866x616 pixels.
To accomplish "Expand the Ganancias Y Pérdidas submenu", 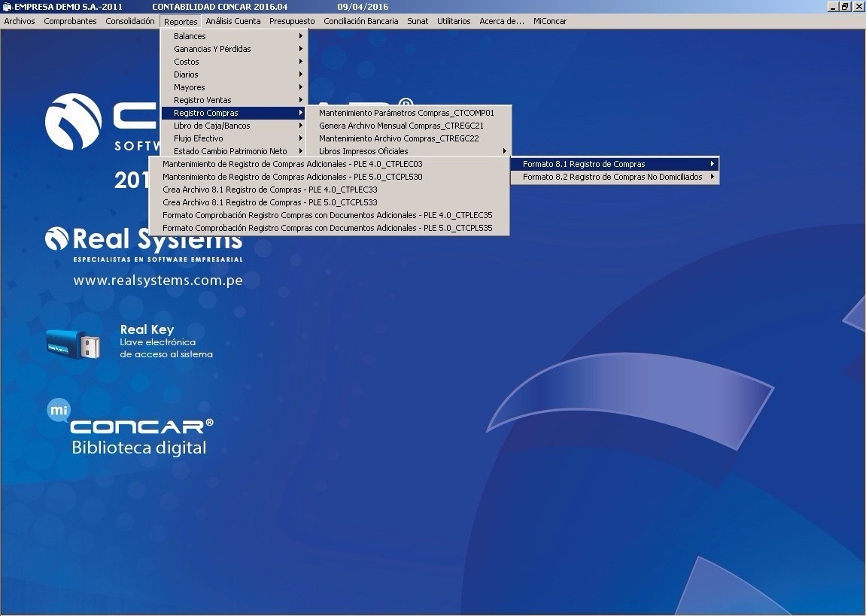I will click(x=234, y=49).
